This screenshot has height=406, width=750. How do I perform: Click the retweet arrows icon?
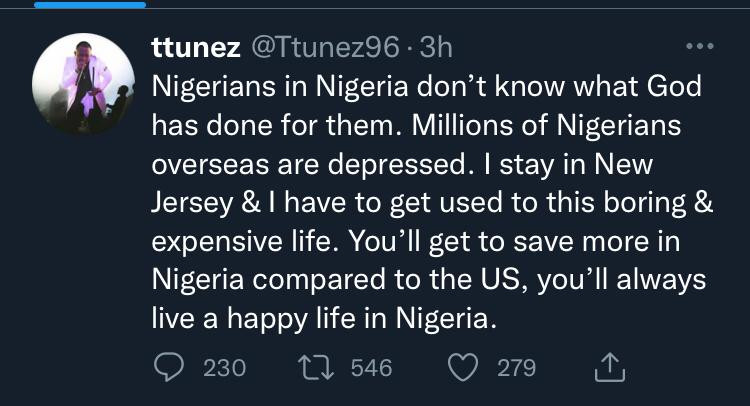pos(317,368)
